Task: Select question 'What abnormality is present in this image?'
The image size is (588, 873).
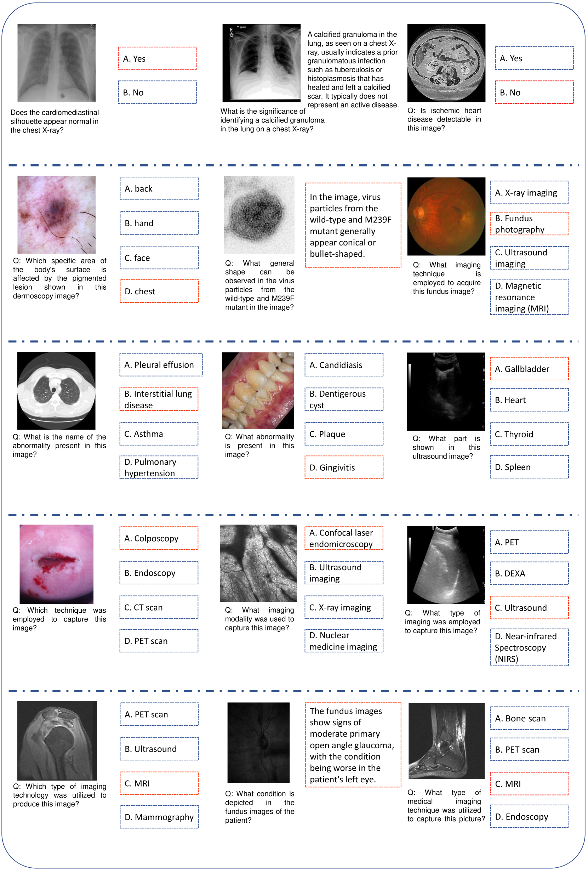Action: click(259, 446)
